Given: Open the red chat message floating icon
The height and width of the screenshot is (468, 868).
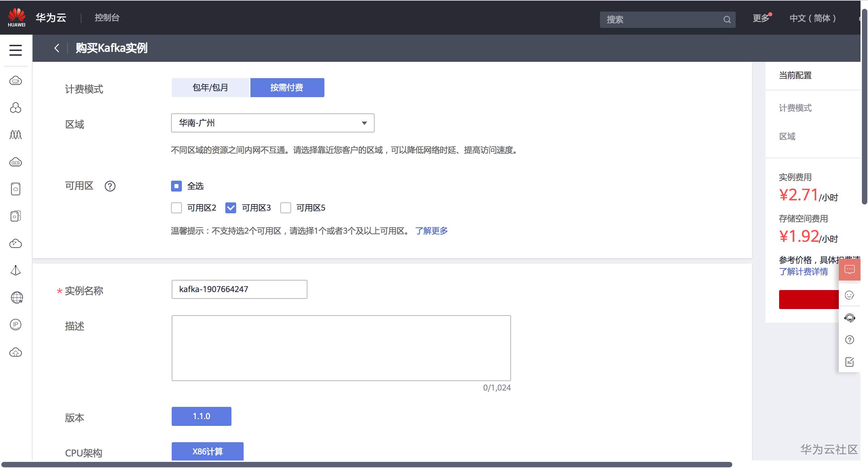Looking at the screenshot, I should coord(849,270).
